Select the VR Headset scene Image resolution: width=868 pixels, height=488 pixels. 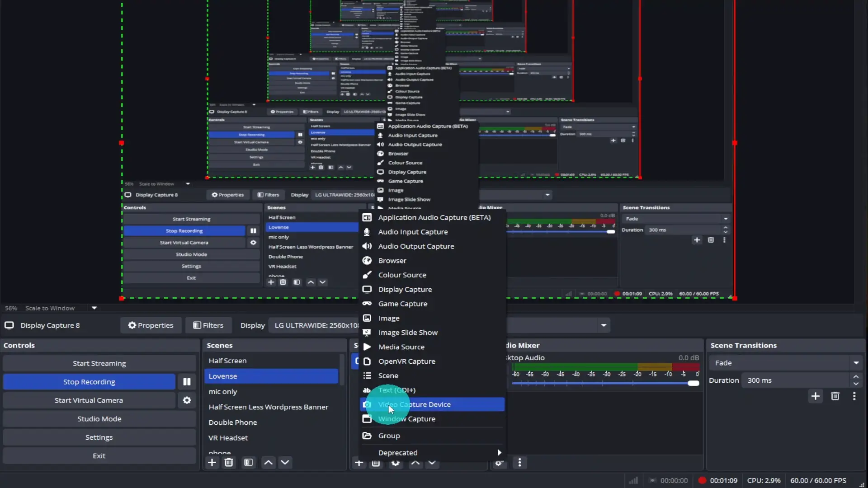click(271, 438)
